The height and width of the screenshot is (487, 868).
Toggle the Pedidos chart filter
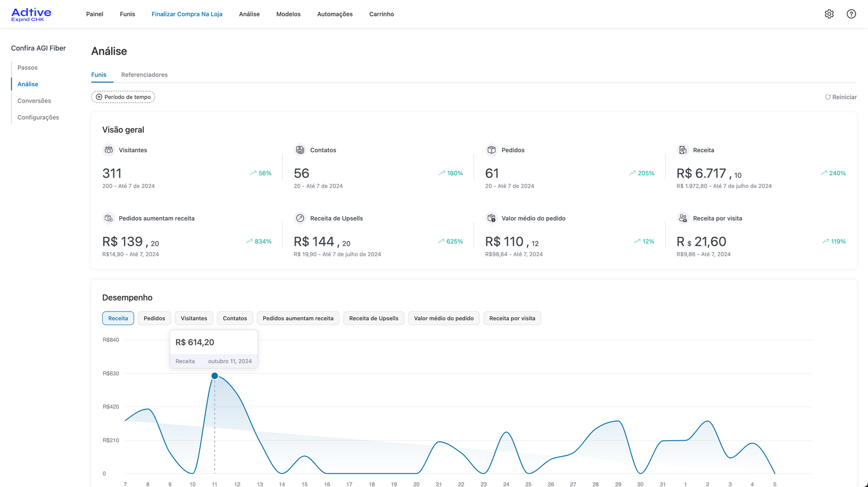(x=154, y=318)
